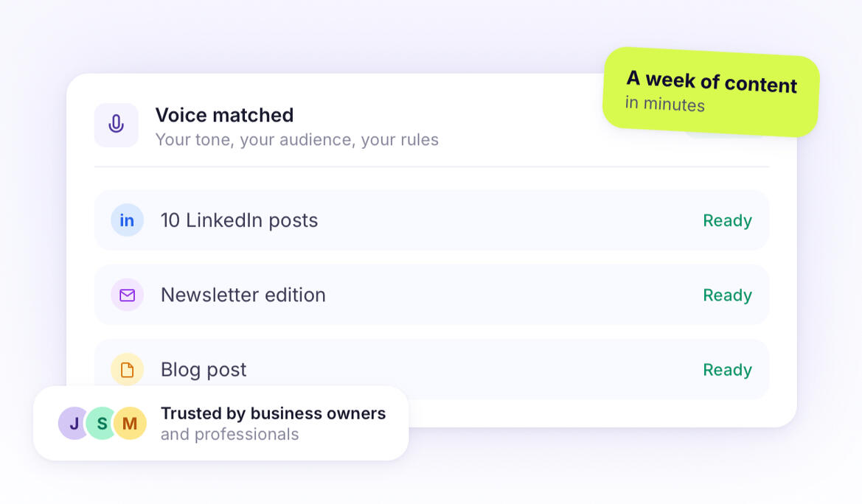Click the newsletter envelope icon
862x504 pixels.
coord(127,295)
